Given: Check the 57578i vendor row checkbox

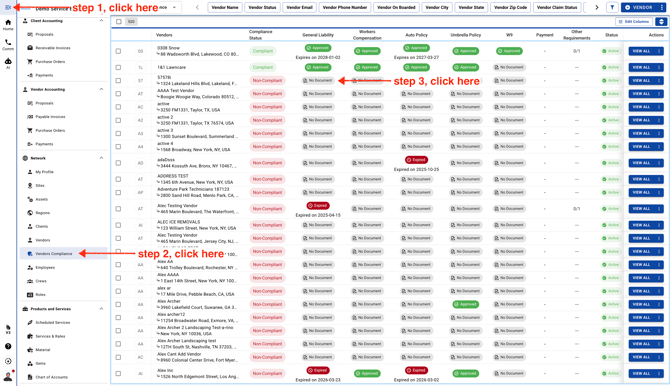Looking at the screenshot, I should [118, 80].
